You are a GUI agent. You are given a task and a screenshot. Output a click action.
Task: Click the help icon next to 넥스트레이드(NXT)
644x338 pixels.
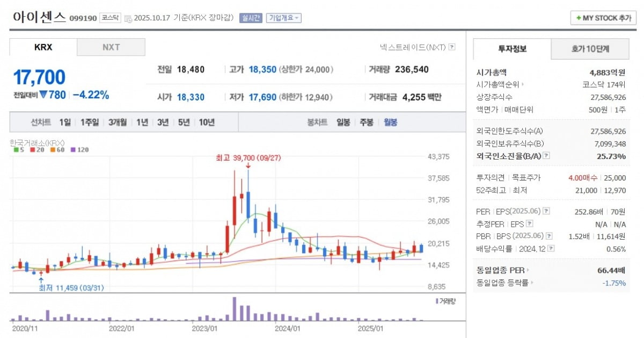pyautogui.click(x=452, y=47)
